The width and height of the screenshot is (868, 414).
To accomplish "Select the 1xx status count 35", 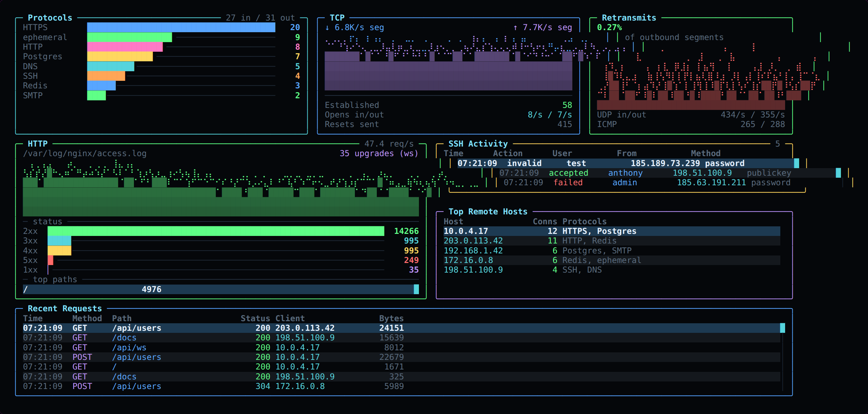I will [x=414, y=270].
